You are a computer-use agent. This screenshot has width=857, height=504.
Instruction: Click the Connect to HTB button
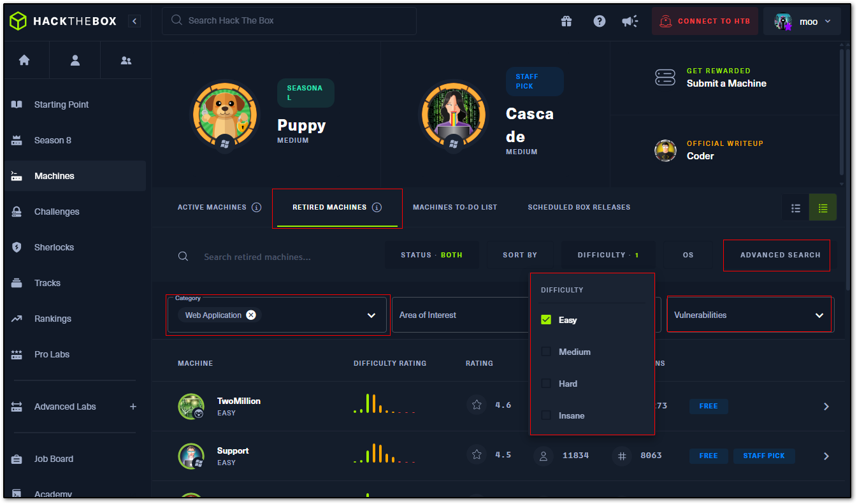click(x=705, y=21)
